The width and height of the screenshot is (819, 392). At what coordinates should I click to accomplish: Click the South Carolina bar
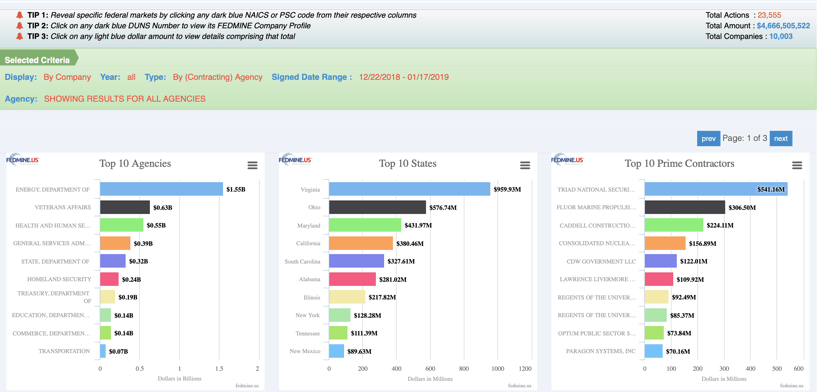pos(357,261)
